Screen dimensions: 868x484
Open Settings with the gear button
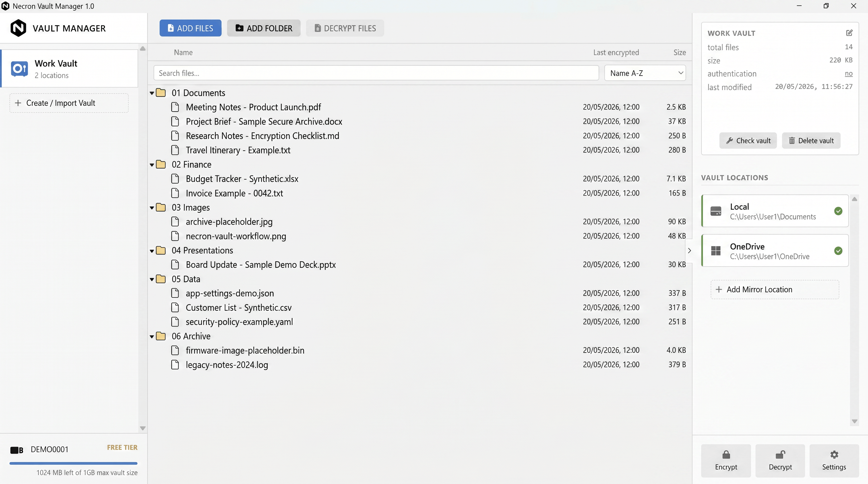pyautogui.click(x=834, y=461)
